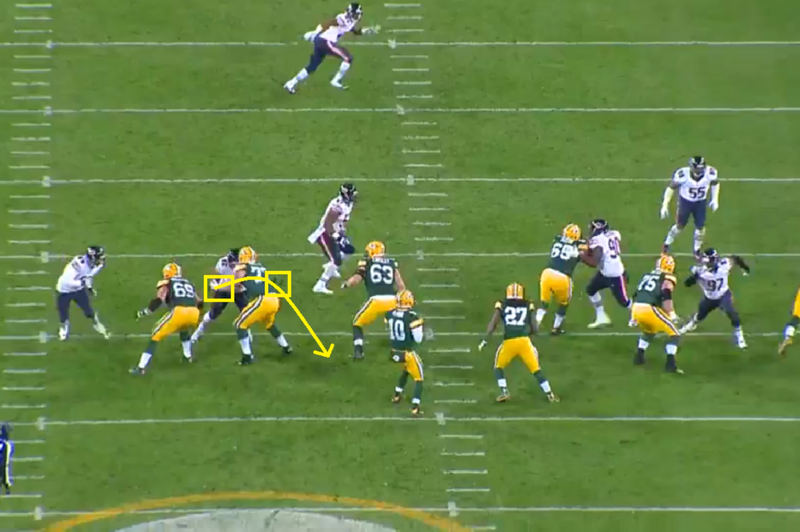The image size is (800, 532).
Task: Click the jersey number 69
Action: [x=183, y=290]
